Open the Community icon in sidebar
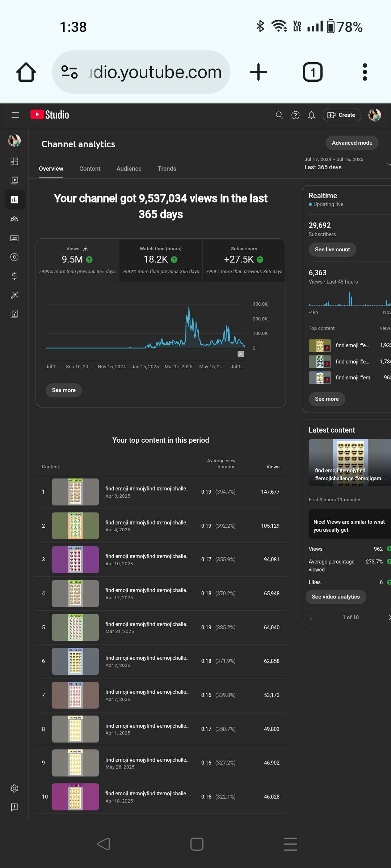391x868 pixels. point(14,219)
